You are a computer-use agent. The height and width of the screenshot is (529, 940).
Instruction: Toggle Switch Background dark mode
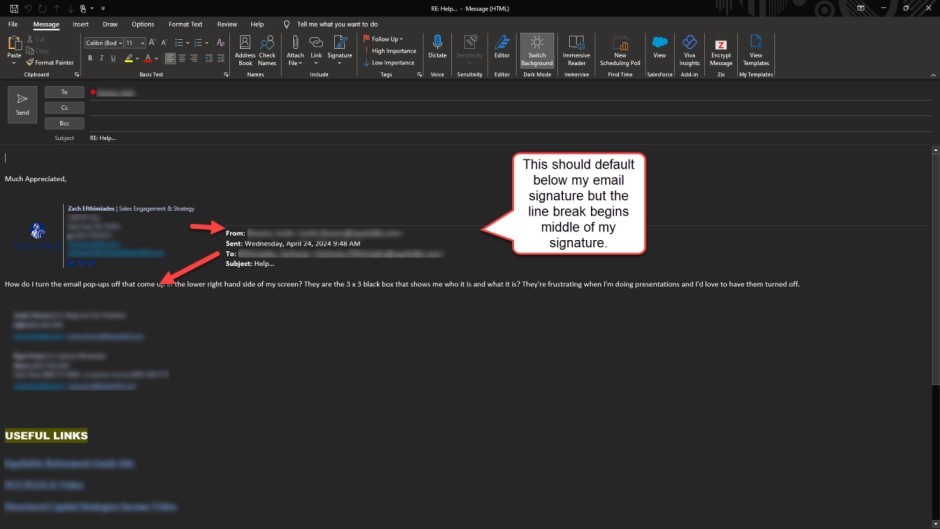click(537, 50)
